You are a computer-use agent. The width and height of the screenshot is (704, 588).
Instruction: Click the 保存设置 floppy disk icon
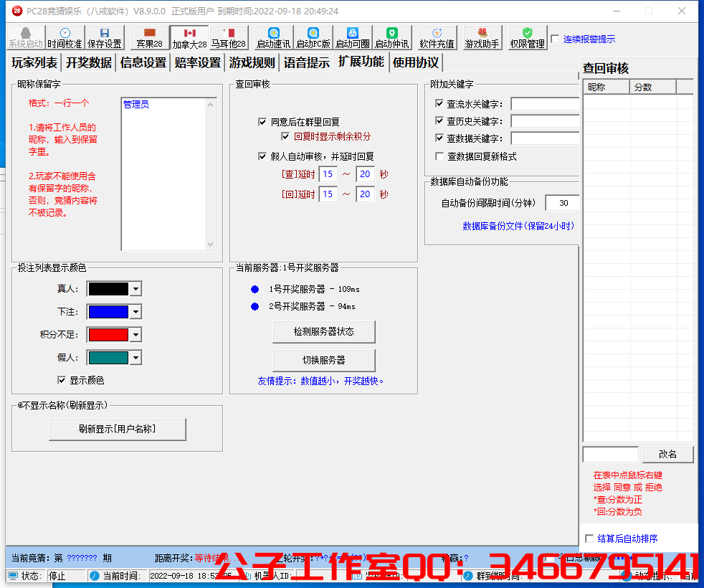[x=105, y=37]
